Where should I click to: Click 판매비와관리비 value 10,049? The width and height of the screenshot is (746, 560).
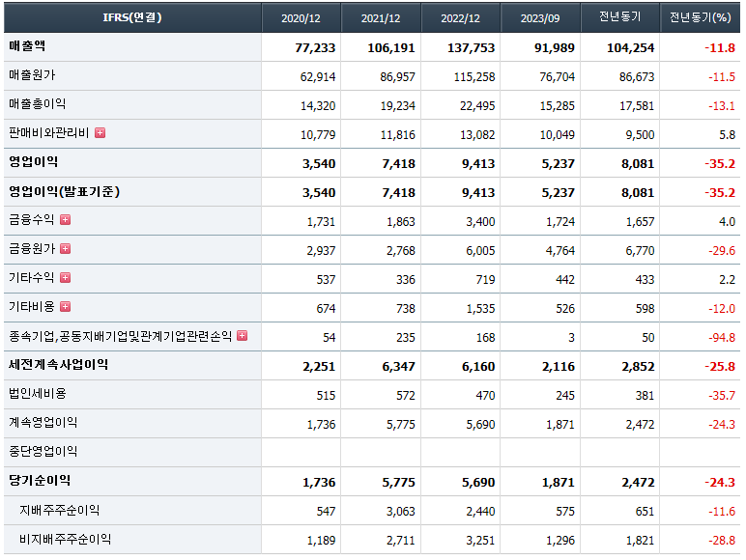tap(558, 135)
